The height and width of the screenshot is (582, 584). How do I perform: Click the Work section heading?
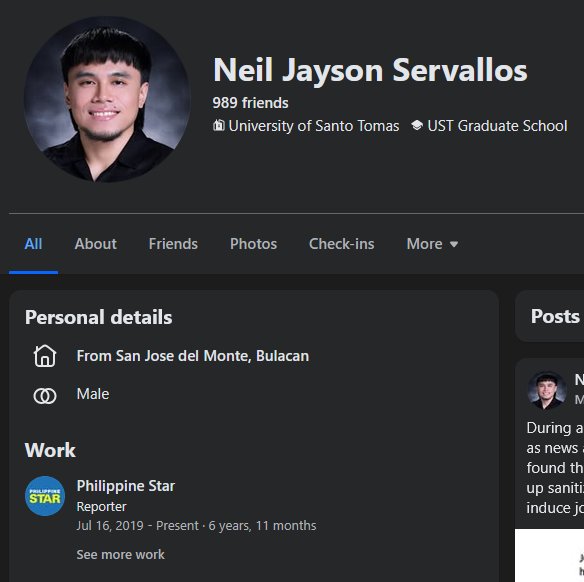pos(50,450)
